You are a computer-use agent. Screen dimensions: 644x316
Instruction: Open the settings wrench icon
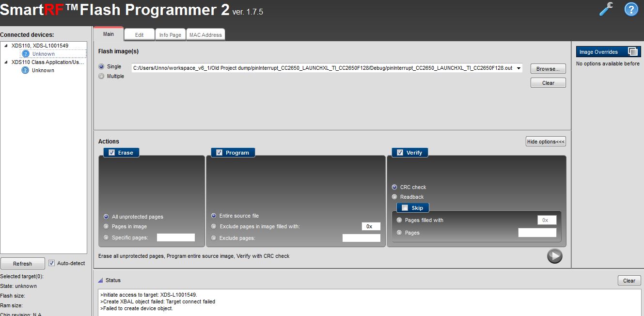(606, 9)
